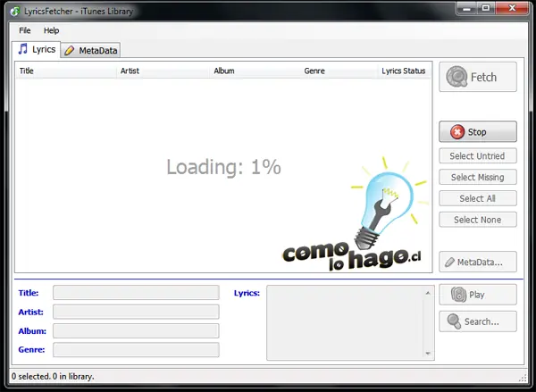This screenshot has height=392, width=536.
Task: Sort by Title column header
Action: (66, 71)
